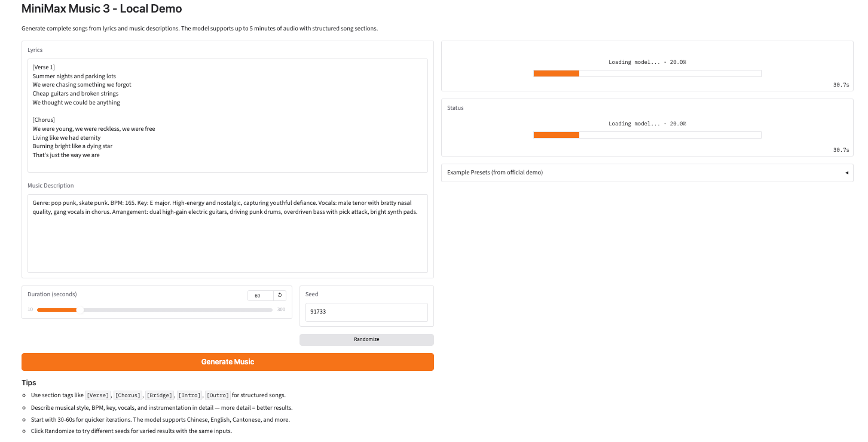
Task: Click the lyric "We were chasing something we forgot"
Action: tap(82, 85)
